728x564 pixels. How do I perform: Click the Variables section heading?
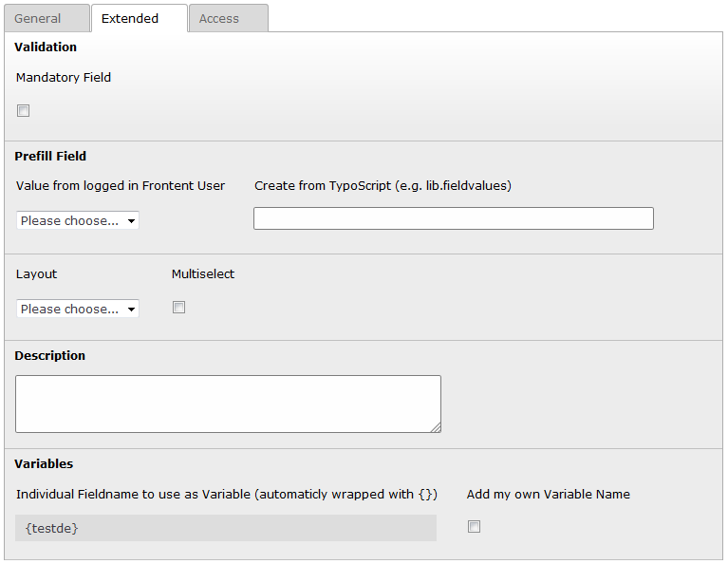pos(44,463)
